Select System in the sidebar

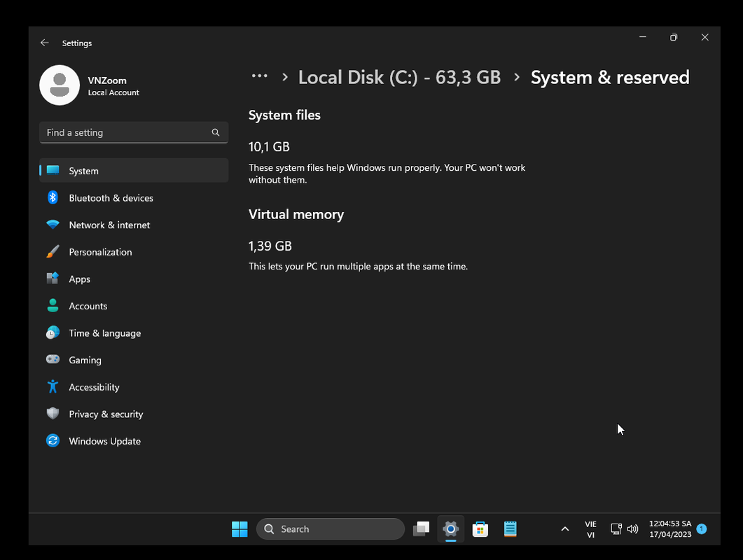tap(134, 171)
